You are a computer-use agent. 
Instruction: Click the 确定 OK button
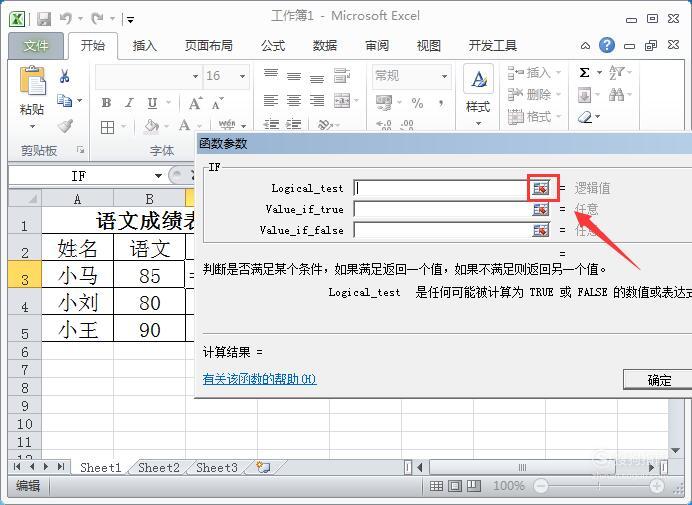[x=658, y=380]
